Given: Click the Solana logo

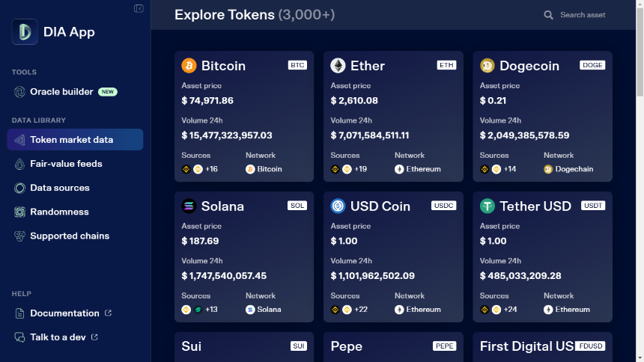Looking at the screenshot, I should 189,206.
